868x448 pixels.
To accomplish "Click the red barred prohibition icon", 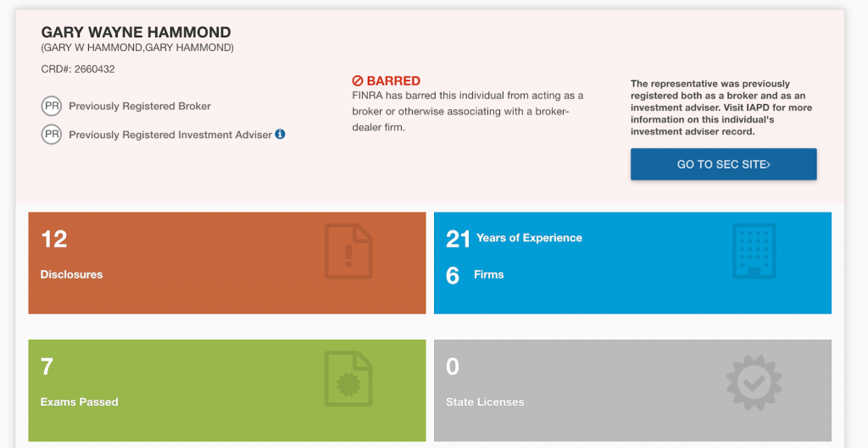I will point(358,81).
